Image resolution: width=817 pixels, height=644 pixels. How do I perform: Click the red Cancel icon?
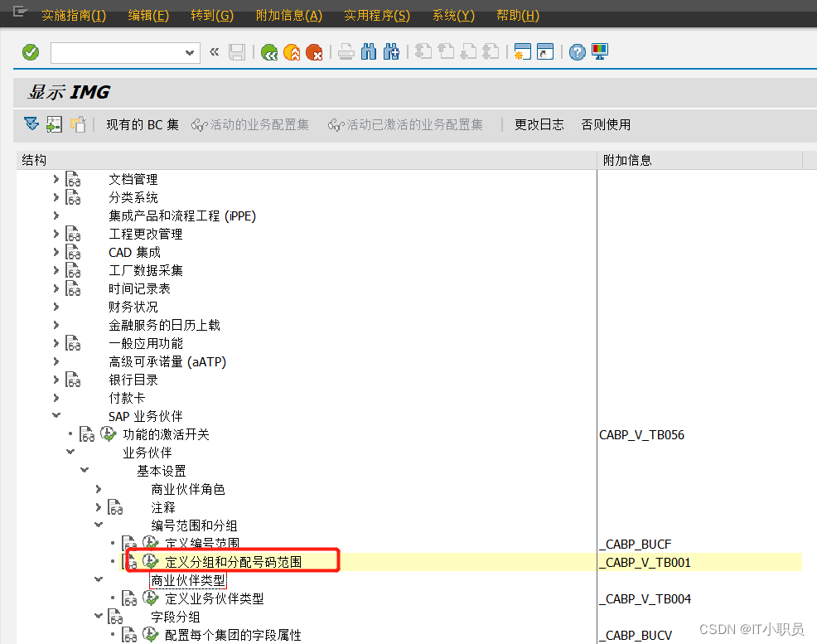click(314, 52)
